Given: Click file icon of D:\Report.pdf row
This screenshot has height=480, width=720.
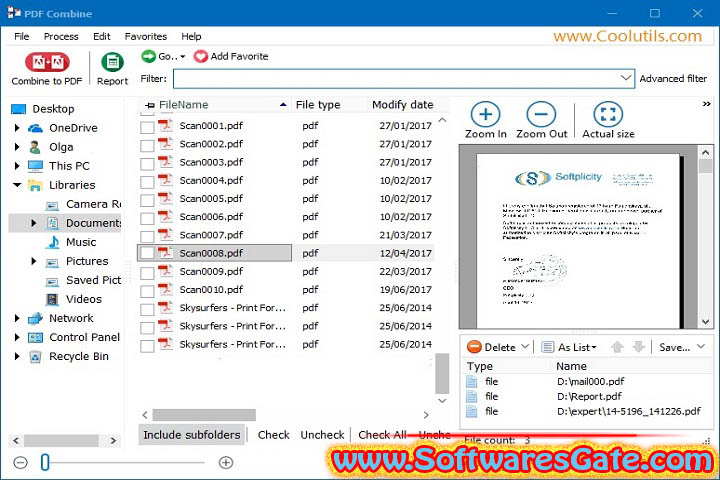Looking at the screenshot, I should (472, 396).
